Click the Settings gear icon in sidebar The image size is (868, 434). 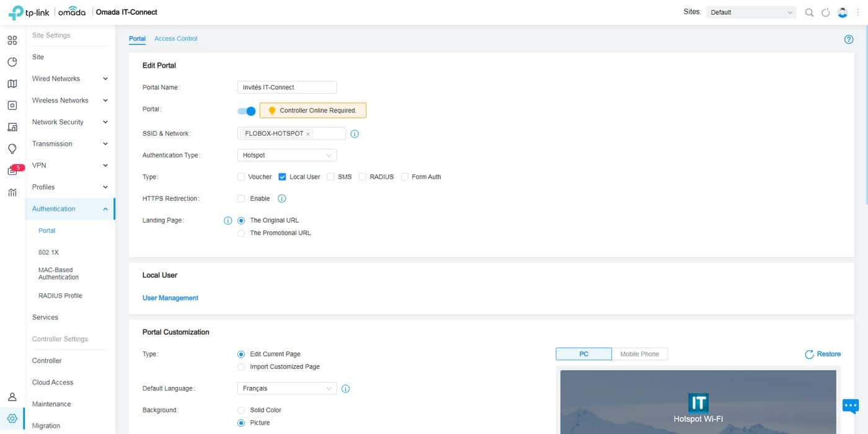[x=12, y=418]
